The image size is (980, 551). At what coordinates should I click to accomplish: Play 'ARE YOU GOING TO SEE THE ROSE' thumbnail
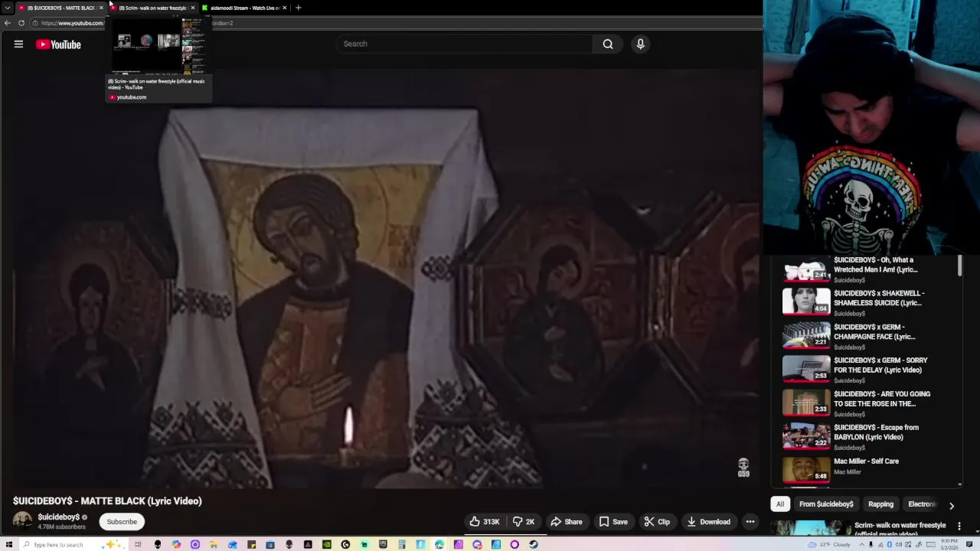coord(806,403)
